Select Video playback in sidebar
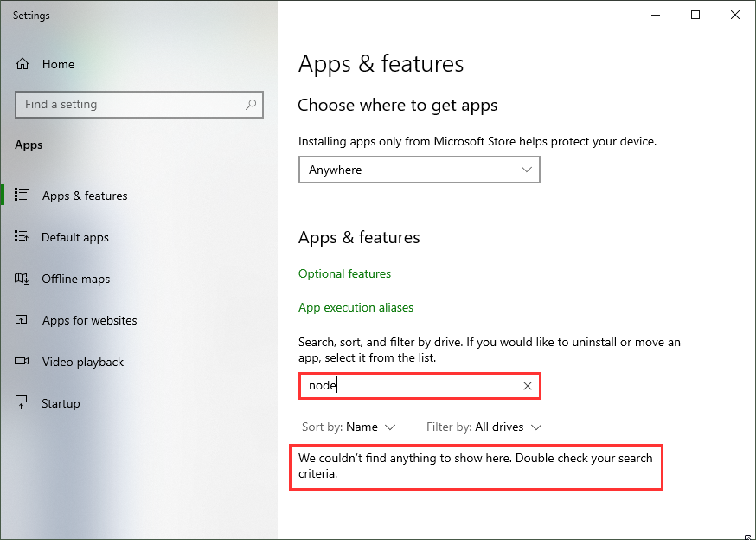This screenshot has height=540, width=756. pyautogui.click(x=83, y=362)
